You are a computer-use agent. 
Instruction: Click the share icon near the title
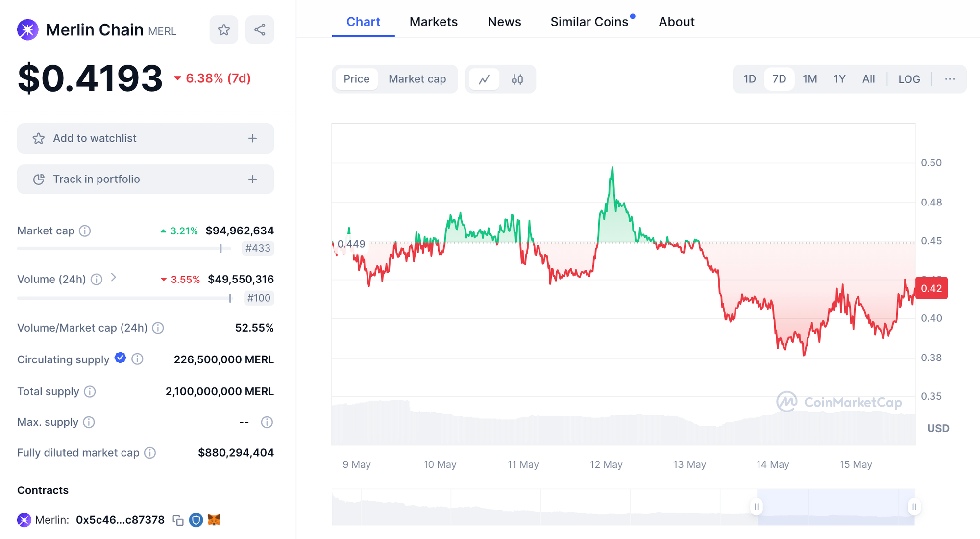tap(260, 30)
